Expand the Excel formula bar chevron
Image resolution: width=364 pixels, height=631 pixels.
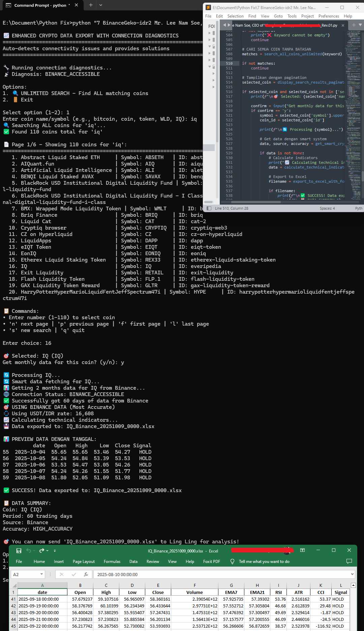tap(353, 574)
